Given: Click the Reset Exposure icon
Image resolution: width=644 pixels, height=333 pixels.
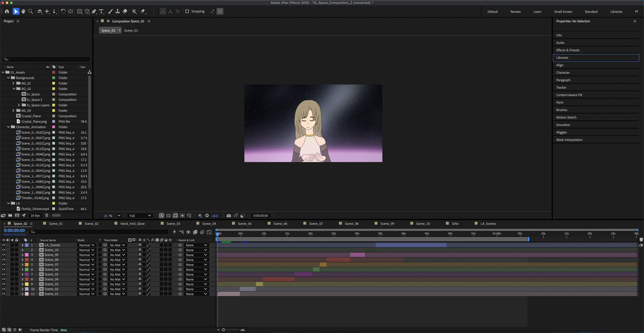Looking at the screenshot, I should pyautogui.click(x=207, y=216).
